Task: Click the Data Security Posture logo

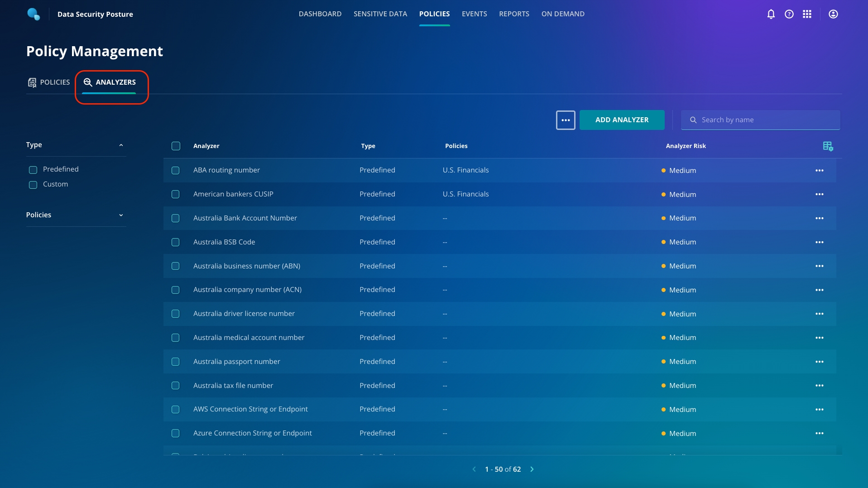Action: 34,14
